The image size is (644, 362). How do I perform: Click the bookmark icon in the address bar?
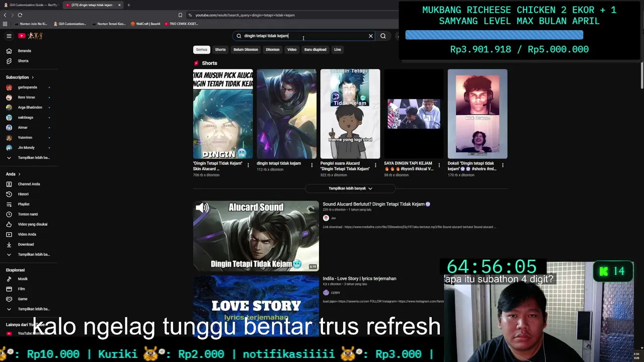point(180,15)
